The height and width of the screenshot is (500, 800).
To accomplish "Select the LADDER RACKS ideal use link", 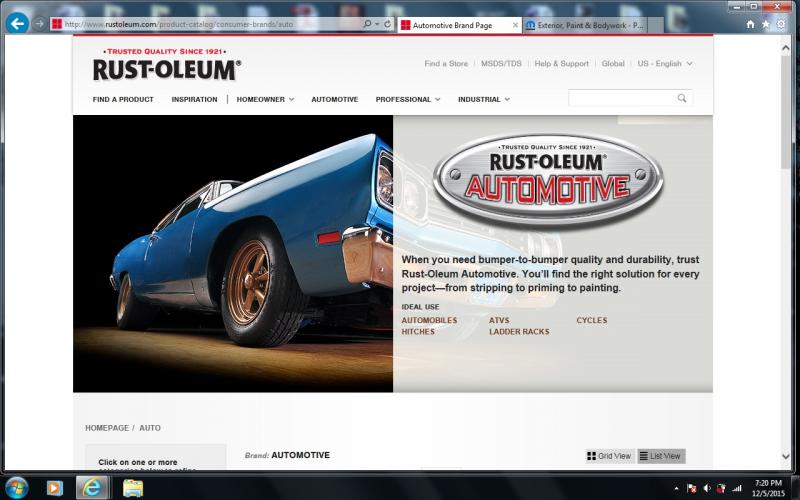I will [519, 332].
